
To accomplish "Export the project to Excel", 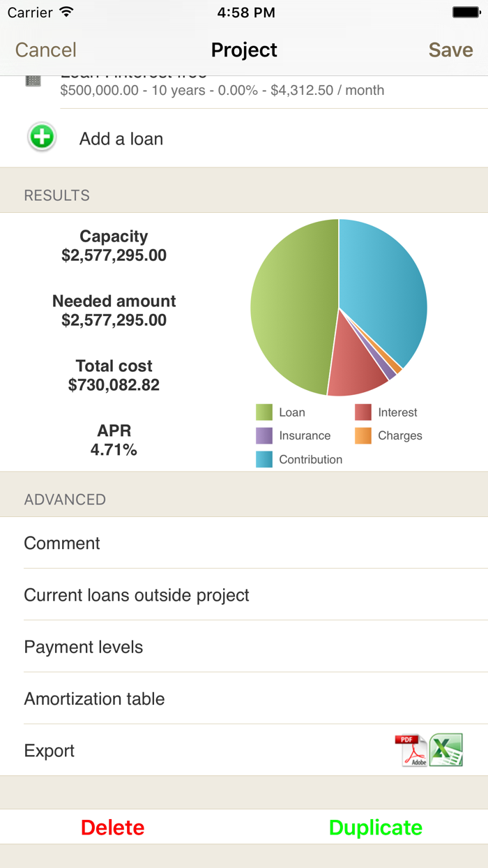I will click(445, 749).
